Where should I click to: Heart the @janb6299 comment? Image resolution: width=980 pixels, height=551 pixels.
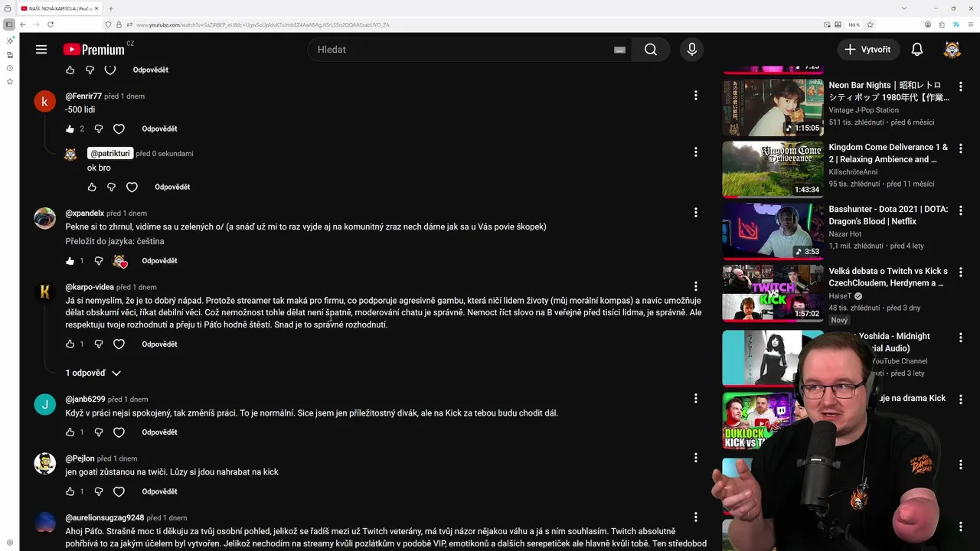[119, 432]
